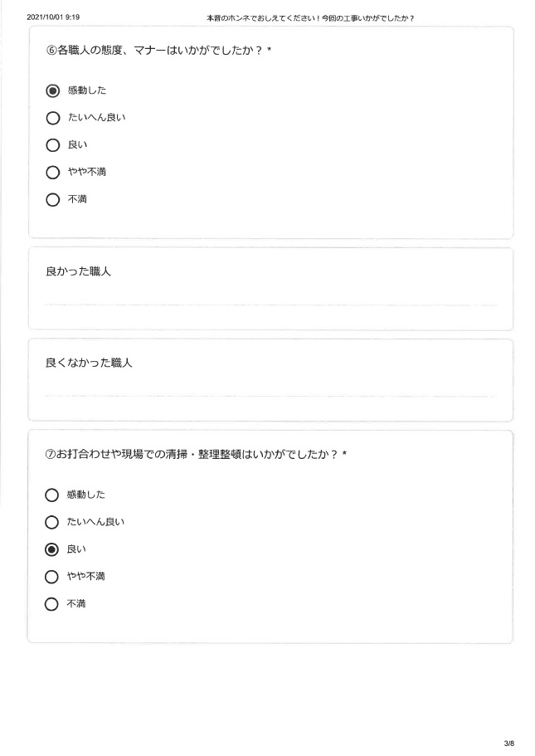The height and width of the screenshot is (756, 535).
Task: Click the 3/8 page number
Action: click(x=509, y=743)
